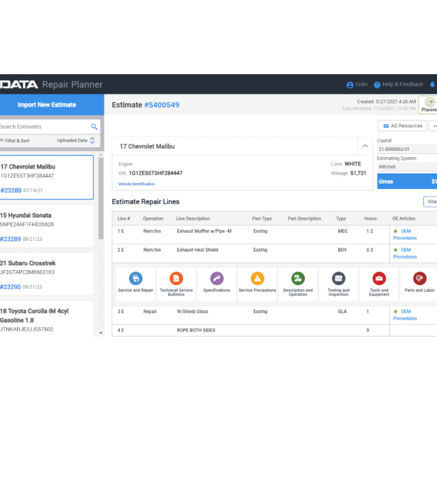The height and width of the screenshot is (504, 437).
Task: Open OEM Procedures for Exhaust Muffler line
Action: pyautogui.click(x=405, y=234)
